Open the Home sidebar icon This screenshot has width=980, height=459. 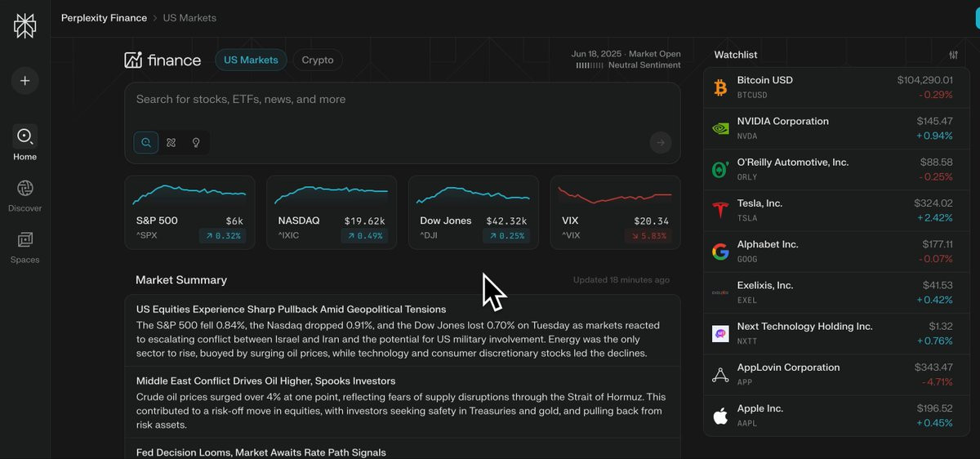click(24, 136)
